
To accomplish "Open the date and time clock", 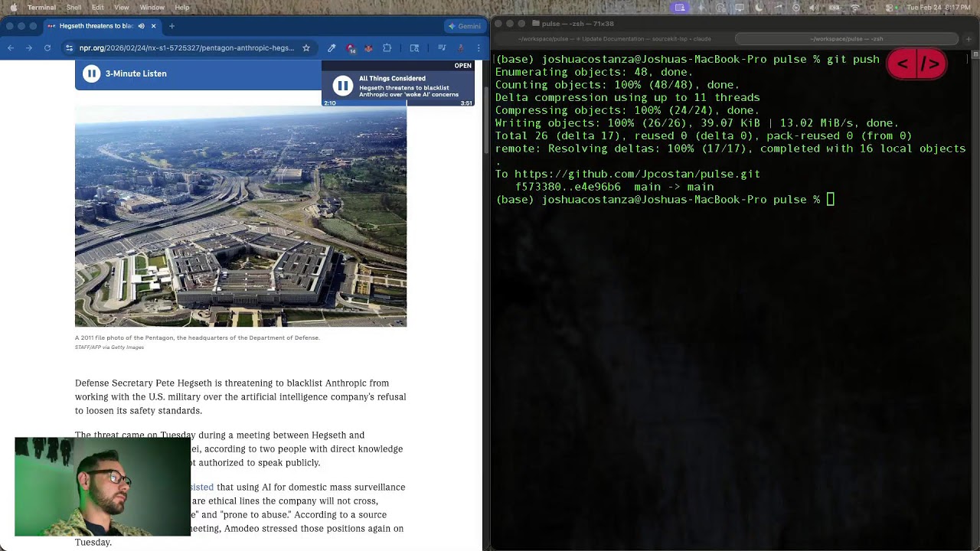I will (938, 8).
